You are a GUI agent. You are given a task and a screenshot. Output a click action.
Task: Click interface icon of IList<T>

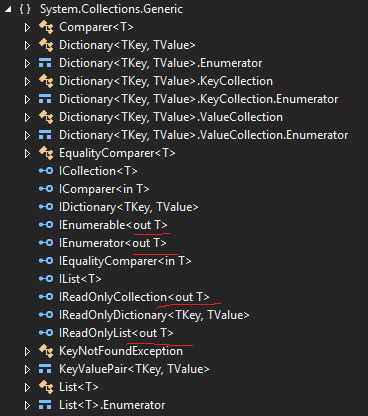coord(46,279)
